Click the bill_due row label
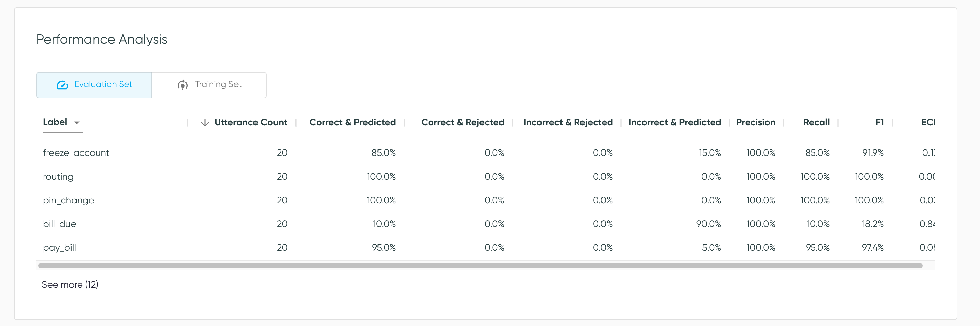 59,224
